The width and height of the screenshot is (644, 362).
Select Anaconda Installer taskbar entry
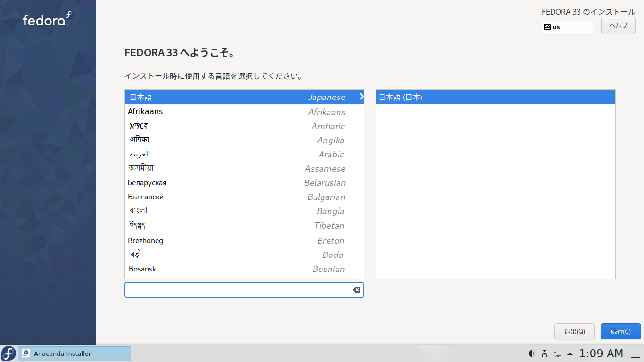pos(74,354)
